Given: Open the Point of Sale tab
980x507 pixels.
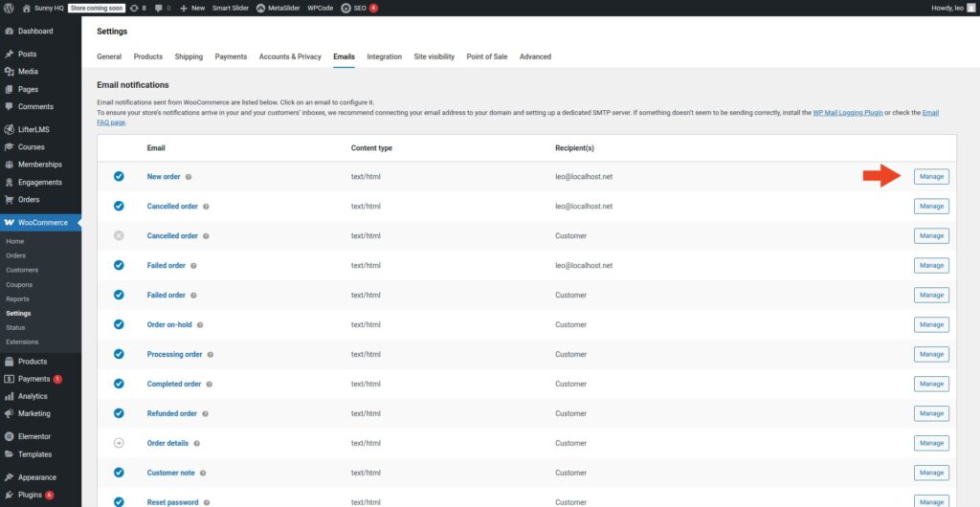Looking at the screenshot, I should [x=486, y=56].
